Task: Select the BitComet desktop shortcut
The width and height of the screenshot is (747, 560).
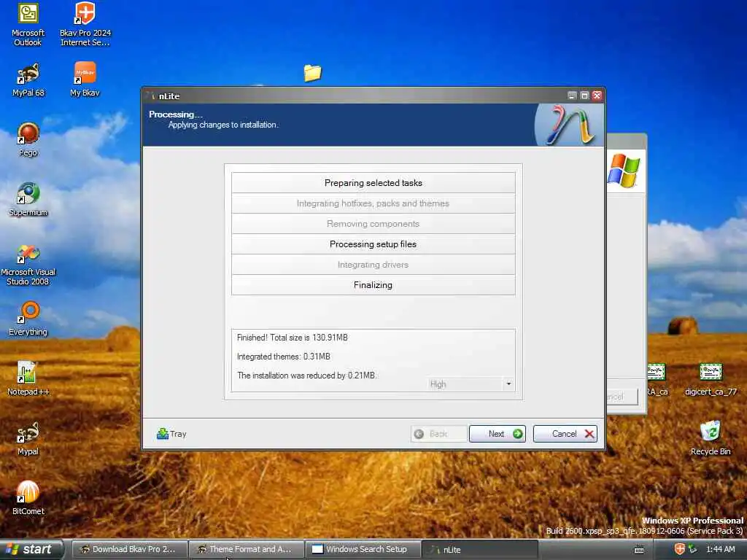Action: coord(28,498)
